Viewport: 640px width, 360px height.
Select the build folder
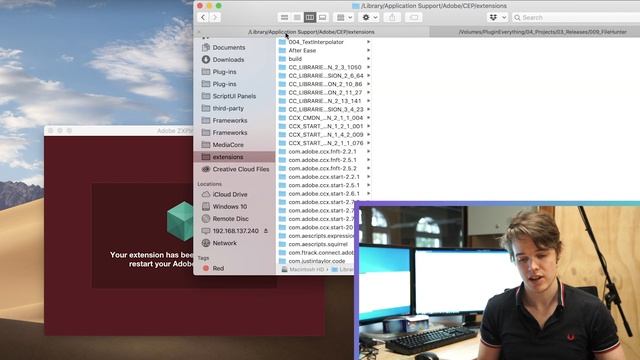coord(295,59)
